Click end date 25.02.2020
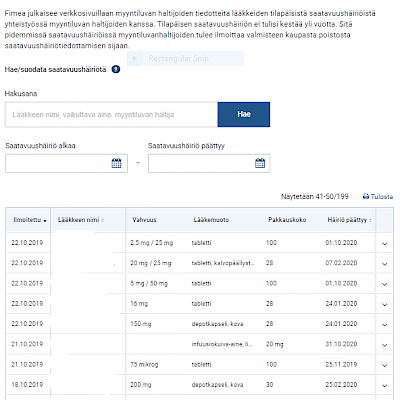 [x=341, y=385]
